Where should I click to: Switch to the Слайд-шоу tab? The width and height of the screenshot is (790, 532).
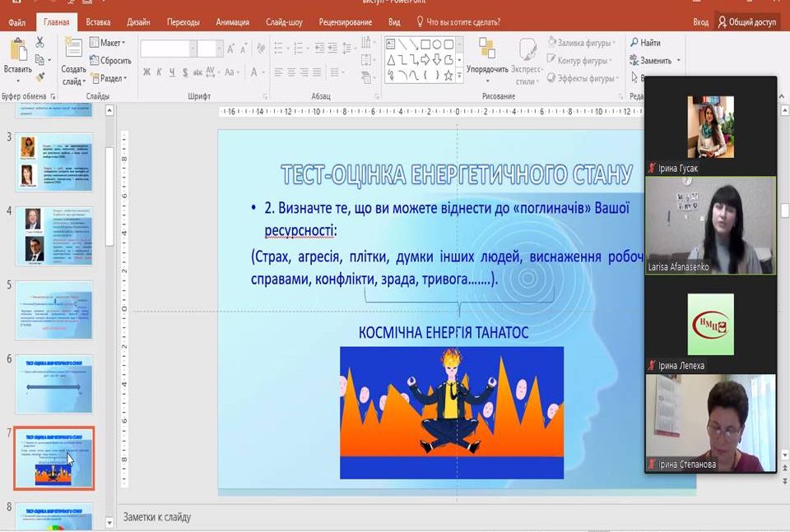pyautogui.click(x=284, y=22)
